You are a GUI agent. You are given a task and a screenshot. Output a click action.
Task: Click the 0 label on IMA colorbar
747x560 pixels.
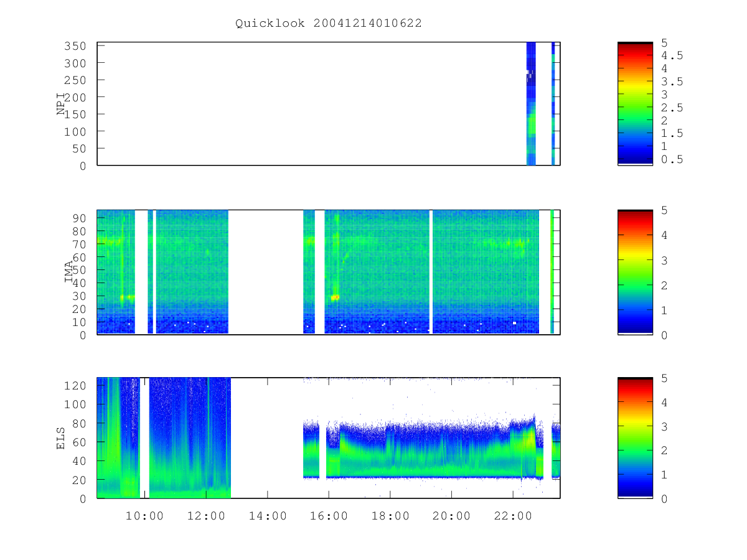(664, 335)
